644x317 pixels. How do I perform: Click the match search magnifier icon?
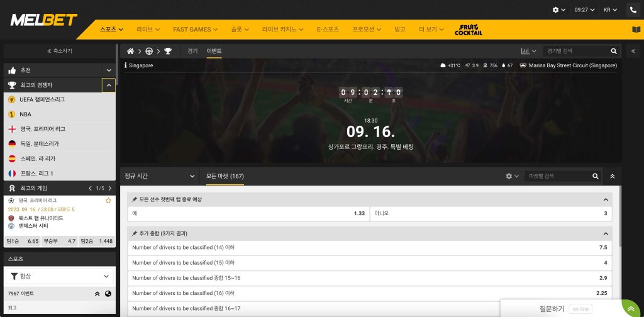[614, 51]
